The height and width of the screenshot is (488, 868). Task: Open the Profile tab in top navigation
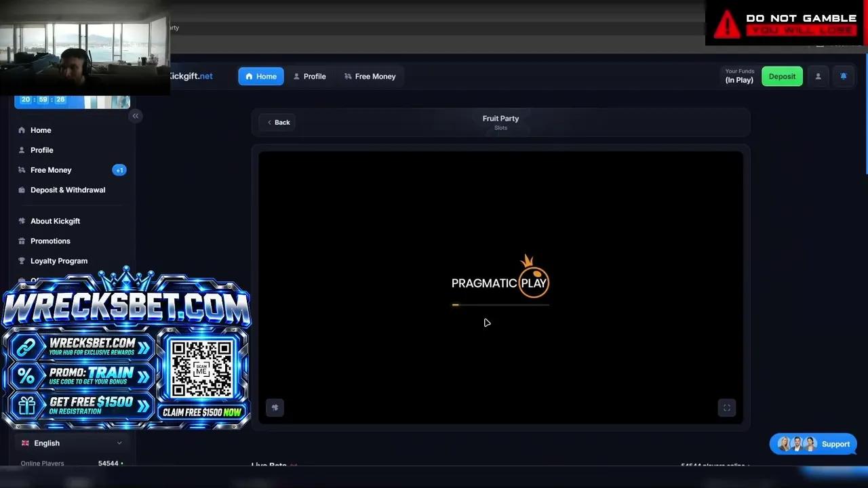click(309, 77)
